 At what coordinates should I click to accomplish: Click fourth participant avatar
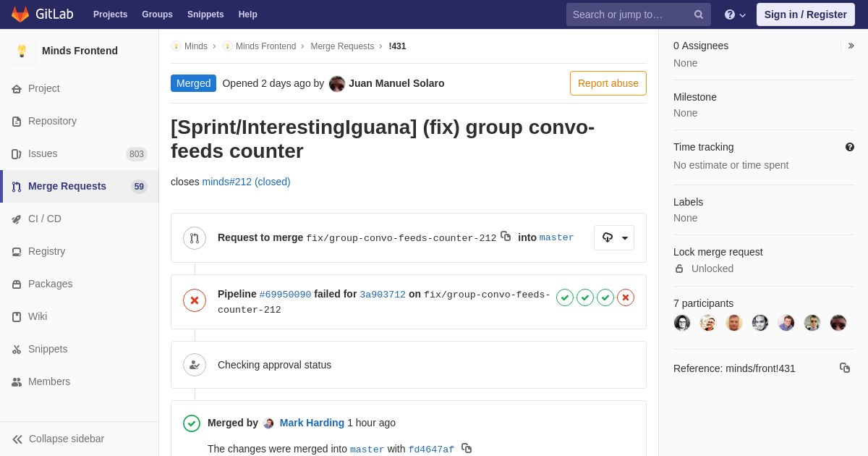(760, 323)
